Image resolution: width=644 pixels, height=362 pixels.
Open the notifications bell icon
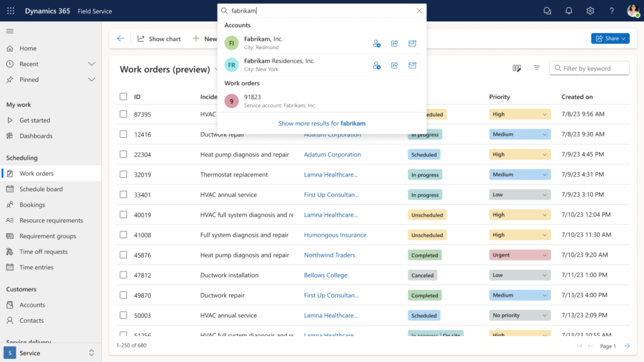(569, 11)
